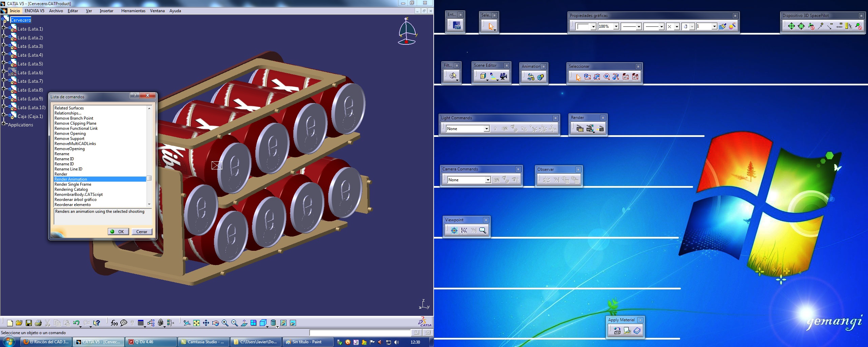Switch to Sin título - Paint in taskbar
This screenshot has width=868, height=347.
pyautogui.click(x=307, y=342)
